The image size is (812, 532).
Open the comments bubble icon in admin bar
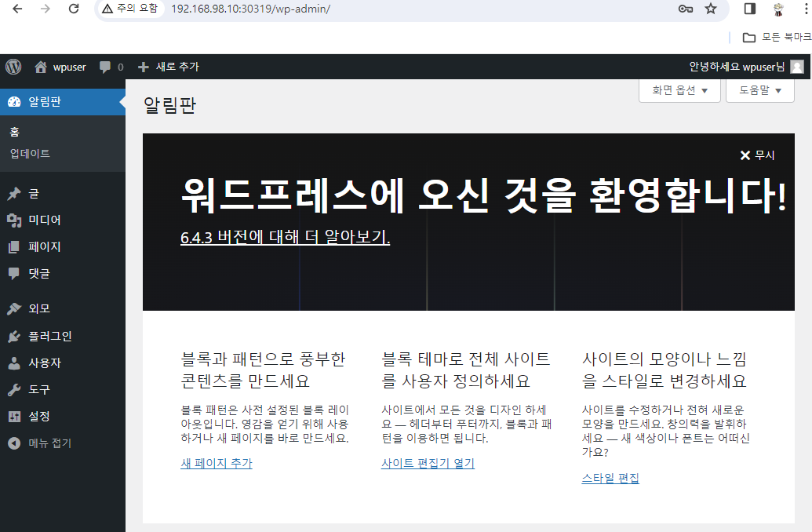pyautogui.click(x=105, y=67)
